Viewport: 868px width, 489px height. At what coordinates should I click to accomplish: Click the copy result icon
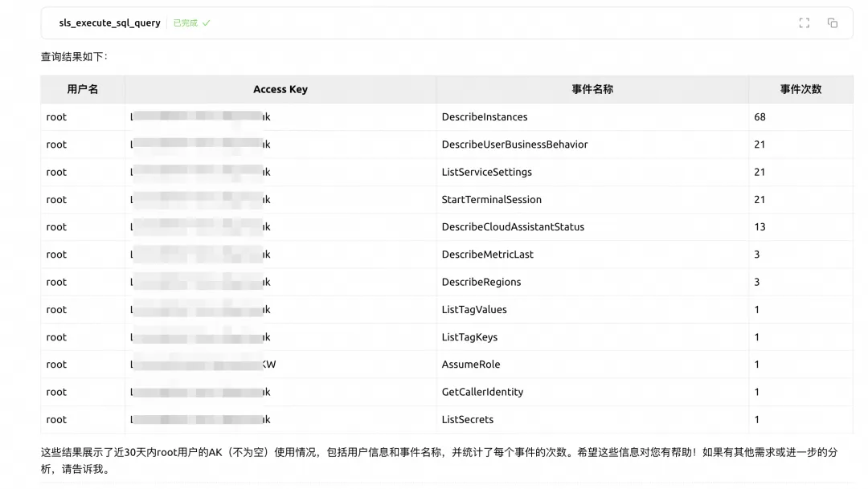click(832, 23)
